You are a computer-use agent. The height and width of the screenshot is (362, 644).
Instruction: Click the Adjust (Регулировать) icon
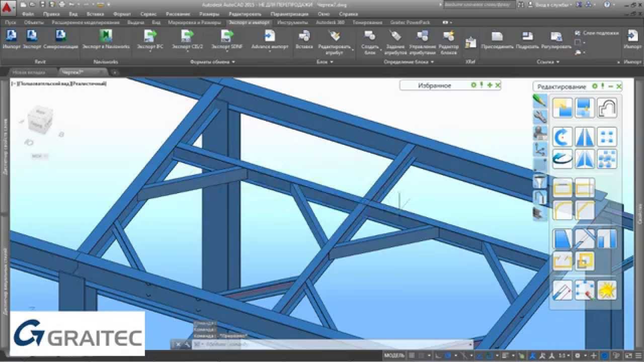coord(556,36)
